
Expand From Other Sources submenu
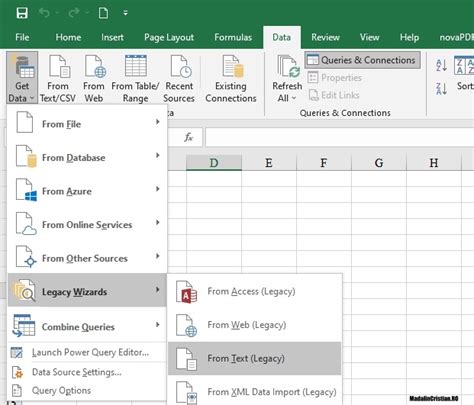pyautogui.click(x=87, y=258)
